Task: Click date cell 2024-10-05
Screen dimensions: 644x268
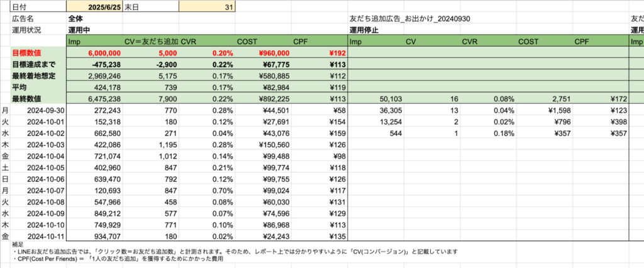Action: (x=38, y=168)
